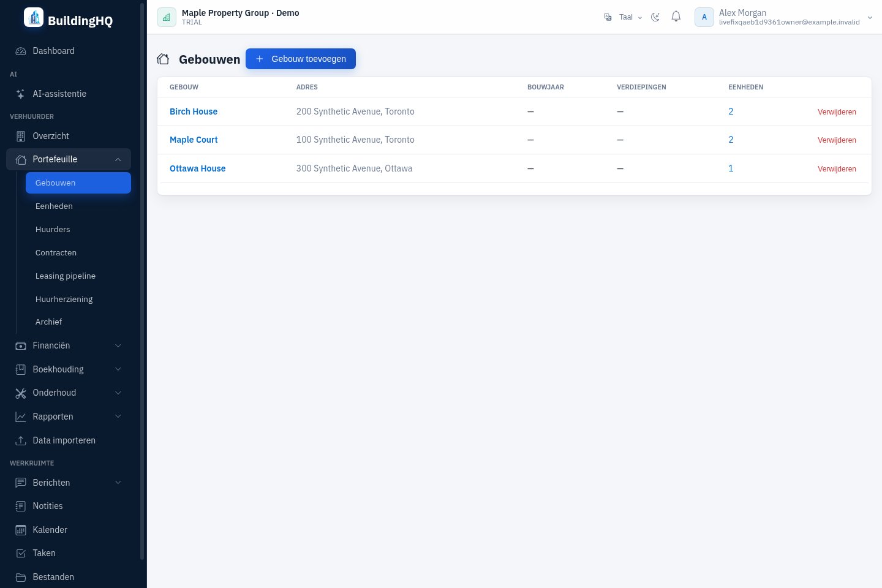The width and height of the screenshot is (882, 588).
Task: Toggle dark mode with the moon icon
Action: click(655, 17)
